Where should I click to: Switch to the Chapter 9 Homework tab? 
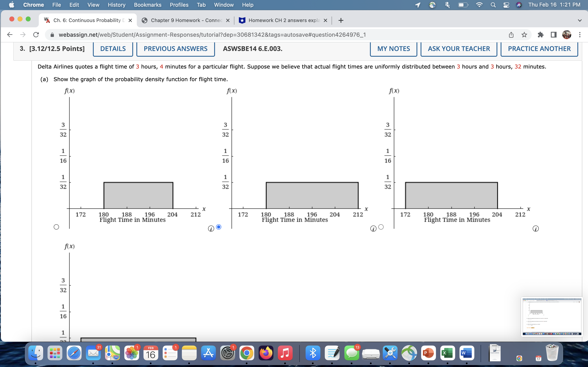tap(185, 20)
